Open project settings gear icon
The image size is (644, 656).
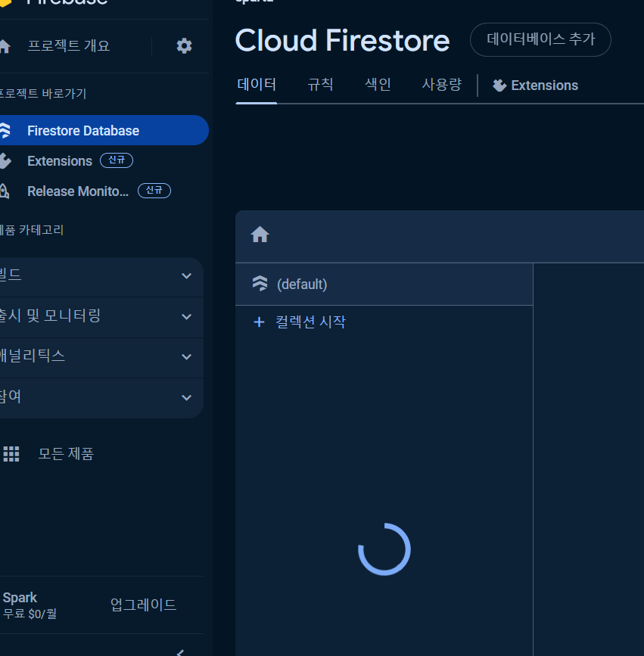click(184, 45)
